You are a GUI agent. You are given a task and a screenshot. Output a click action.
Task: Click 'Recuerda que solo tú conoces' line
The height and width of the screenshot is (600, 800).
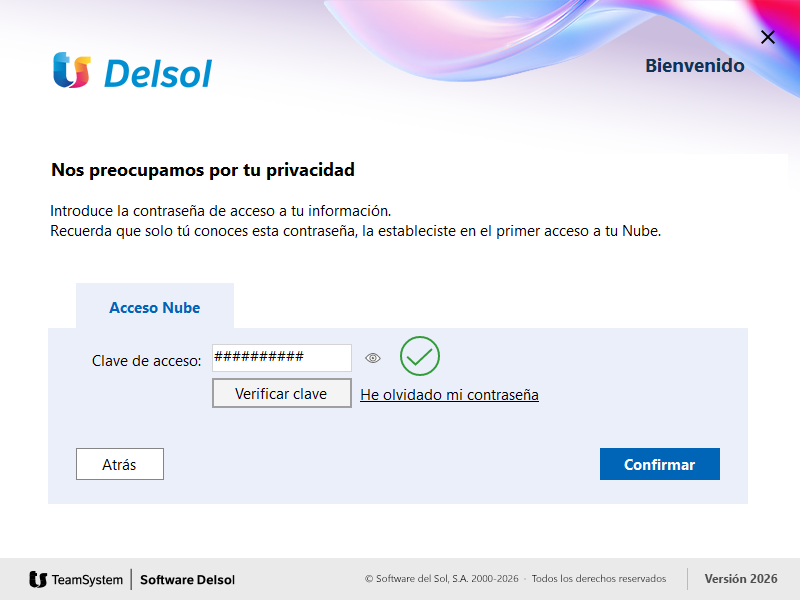pos(356,231)
